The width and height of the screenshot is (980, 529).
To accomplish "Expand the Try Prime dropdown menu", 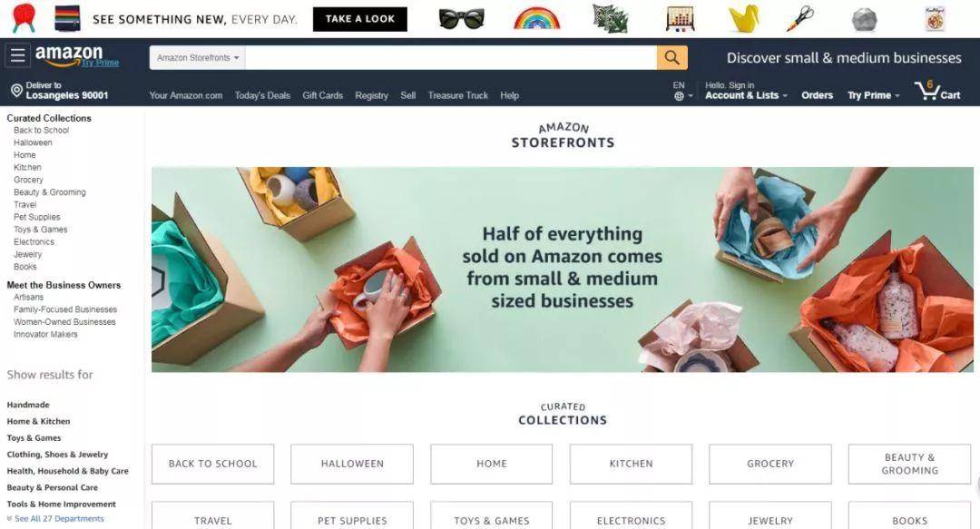I will tap(873, 95).
